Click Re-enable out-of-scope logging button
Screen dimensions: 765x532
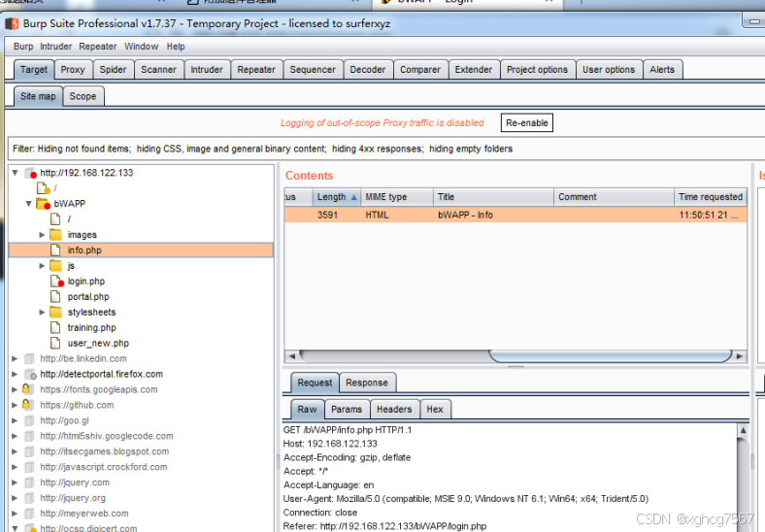coord(527,123)
